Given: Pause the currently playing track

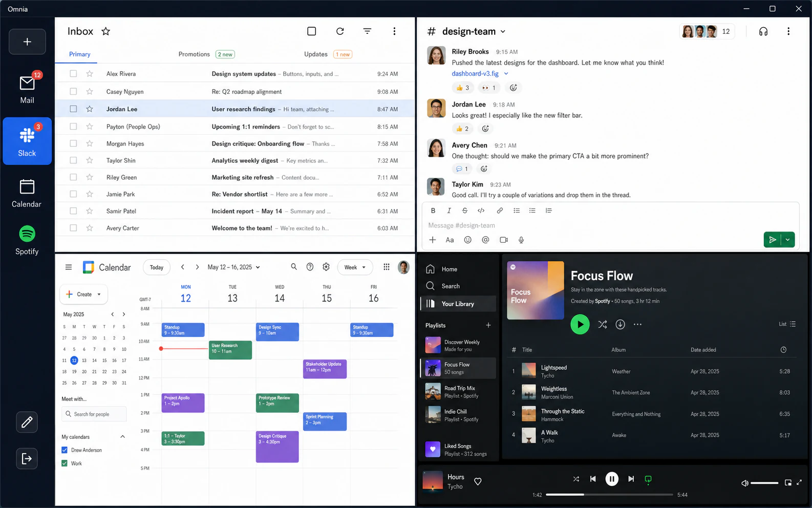Looking at the screenshot, I should tap(612, 479).
